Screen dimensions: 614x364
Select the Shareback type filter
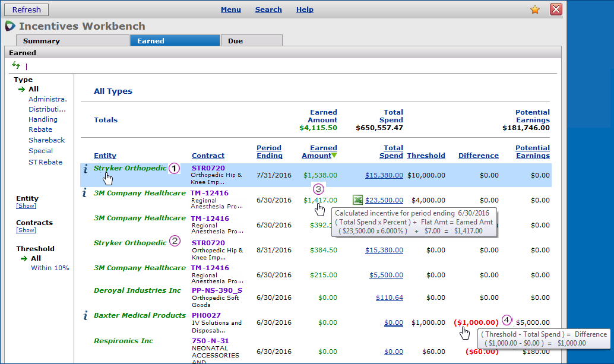click(46, 140)
